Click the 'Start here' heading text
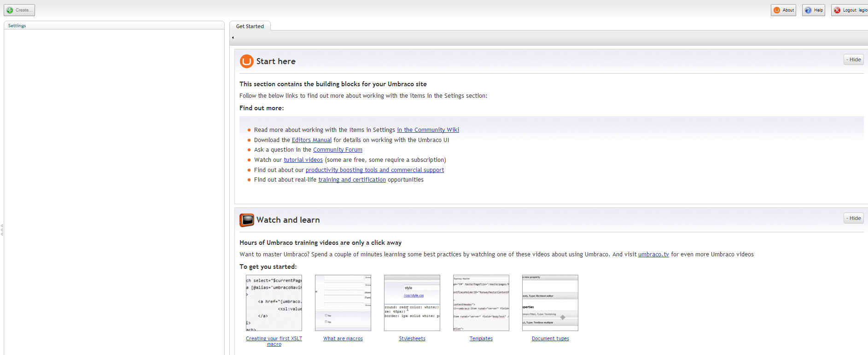Viewport: 868px width, 355px height. (276, 61)
